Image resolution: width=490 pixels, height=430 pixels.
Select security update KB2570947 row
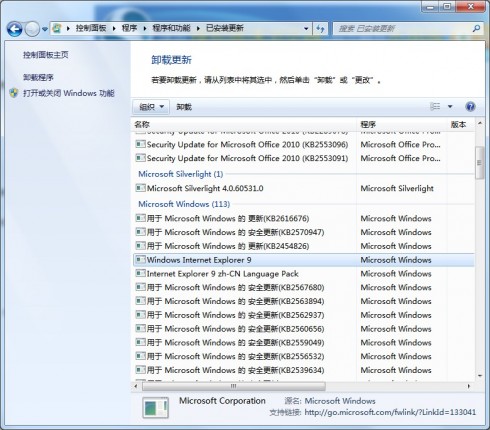[x=303, y=232]
